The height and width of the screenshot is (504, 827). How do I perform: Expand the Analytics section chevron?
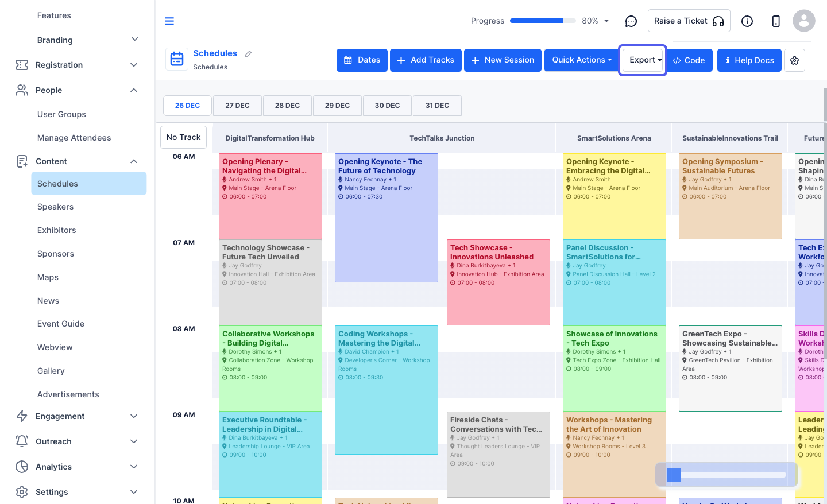click(134, 467)
